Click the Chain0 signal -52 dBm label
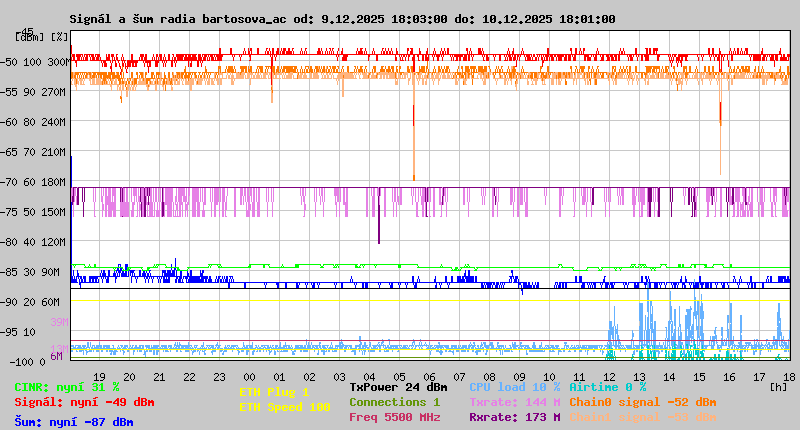This screenshot has width=800, height=430. pos(643,402)
